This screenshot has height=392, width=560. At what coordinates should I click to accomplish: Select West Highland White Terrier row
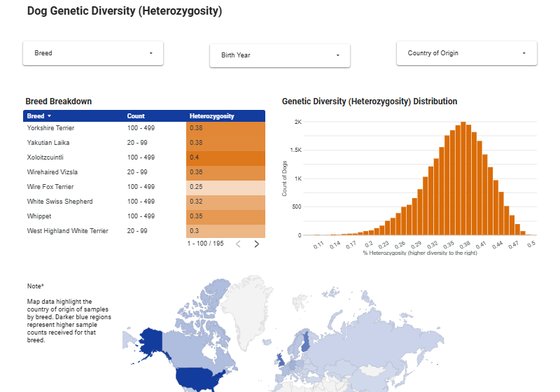click(68, 231)
